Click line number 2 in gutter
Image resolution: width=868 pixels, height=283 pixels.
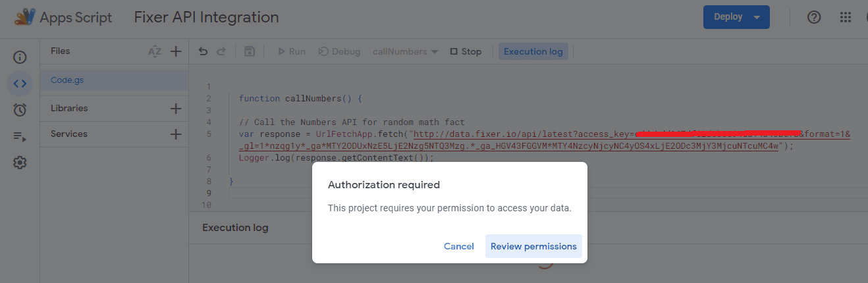coord(209,99)
